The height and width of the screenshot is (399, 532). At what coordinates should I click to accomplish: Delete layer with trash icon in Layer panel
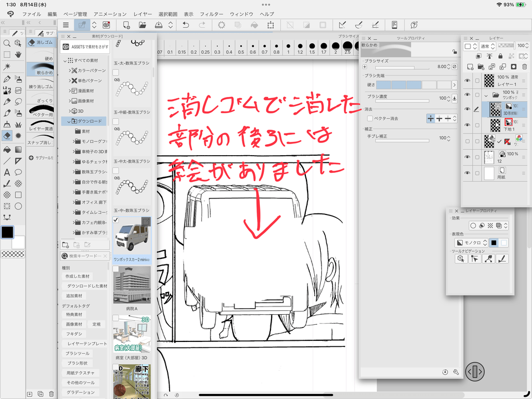coord(525,66)
